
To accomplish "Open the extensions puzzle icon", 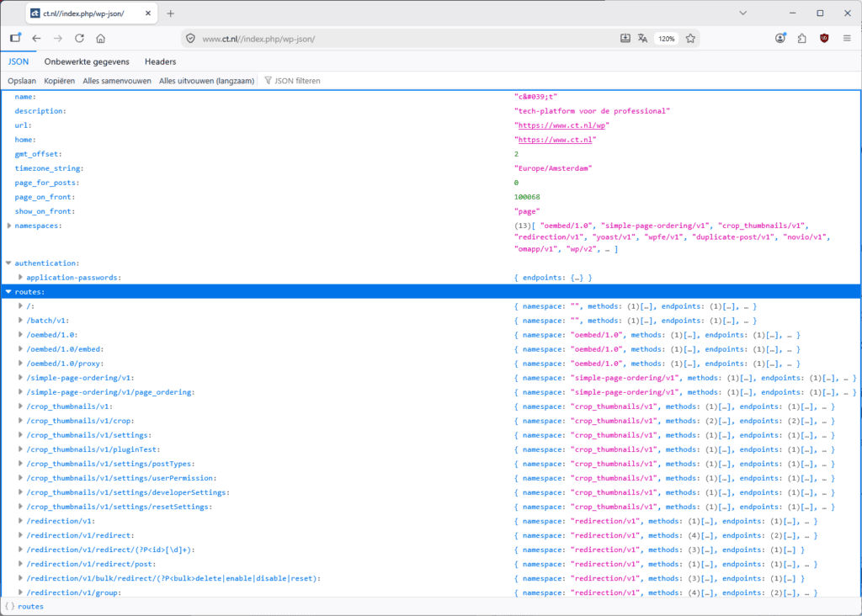I will point(802,39).
